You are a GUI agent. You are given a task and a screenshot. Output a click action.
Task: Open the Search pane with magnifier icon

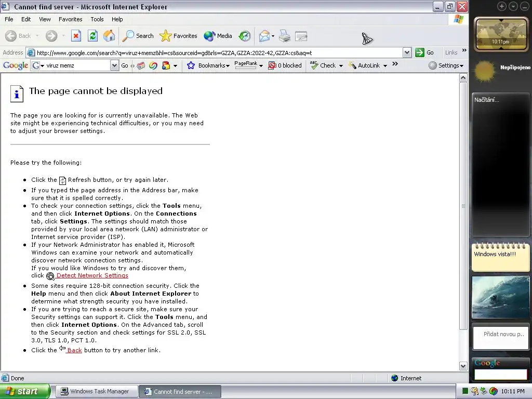138,36
